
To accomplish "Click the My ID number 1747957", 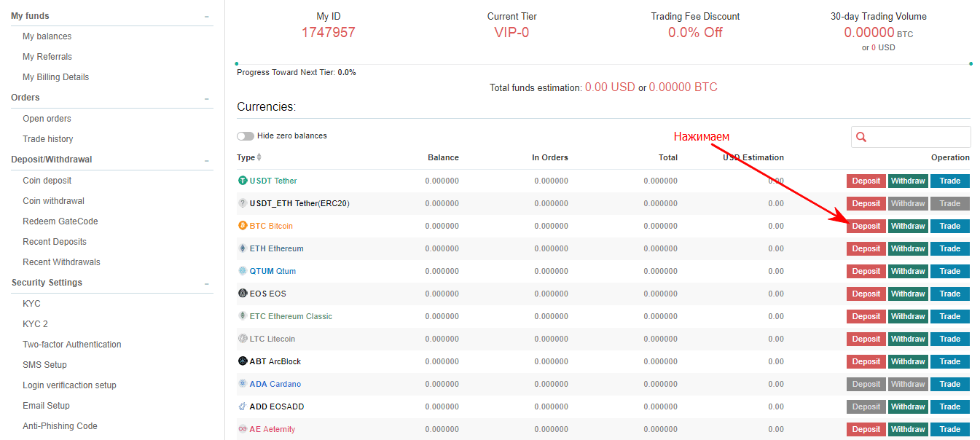I will [x=329, y=32].
